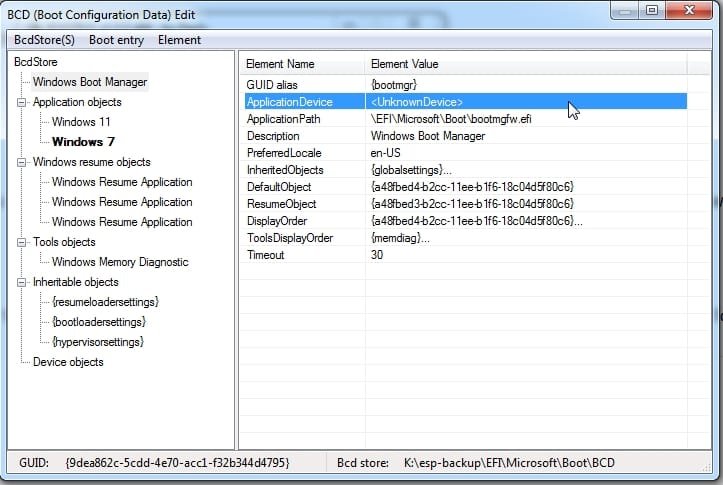
Task: Select the DefaultObject element
Action: (x=279, y=187)
